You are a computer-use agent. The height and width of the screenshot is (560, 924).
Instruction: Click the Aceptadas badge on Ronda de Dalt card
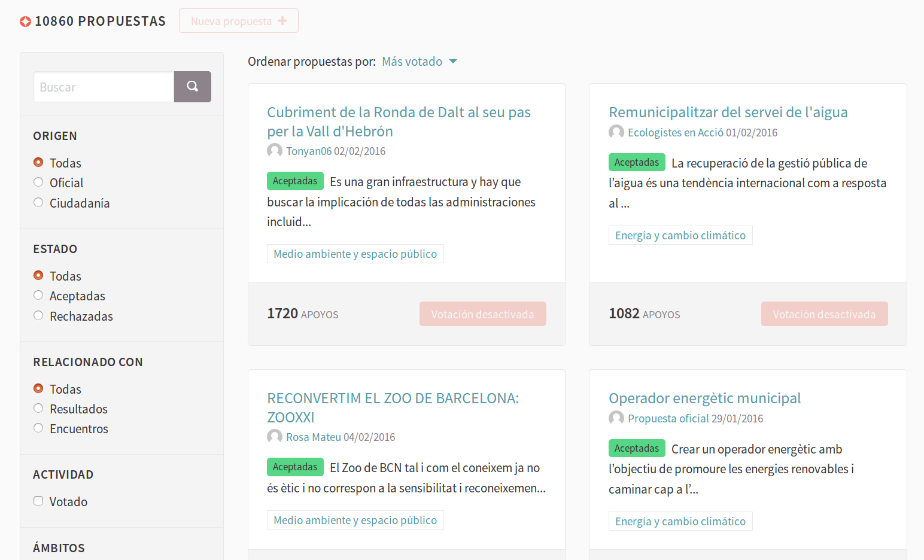click(x=295, y=181)
